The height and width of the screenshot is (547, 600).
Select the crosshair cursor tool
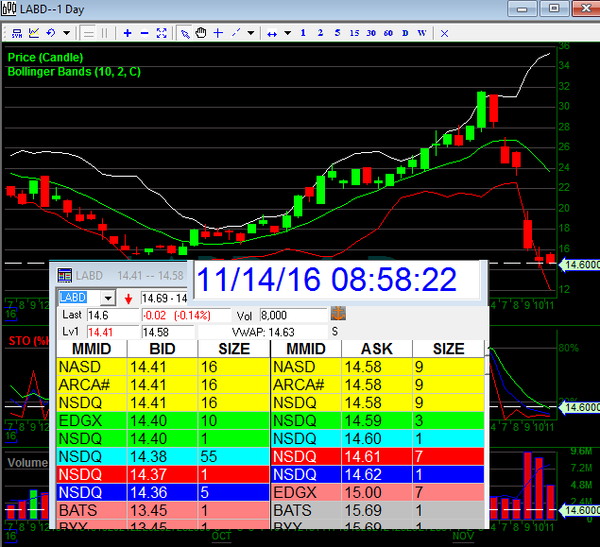point(218,33)
